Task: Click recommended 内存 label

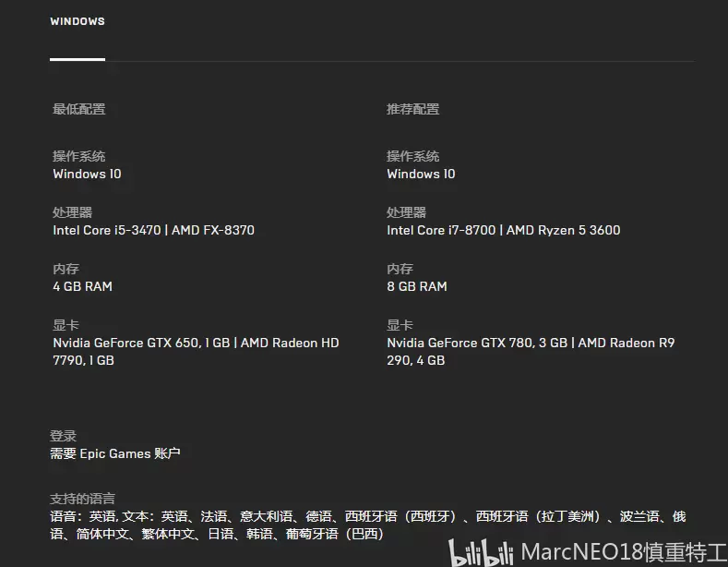Action: pos(400,269)
